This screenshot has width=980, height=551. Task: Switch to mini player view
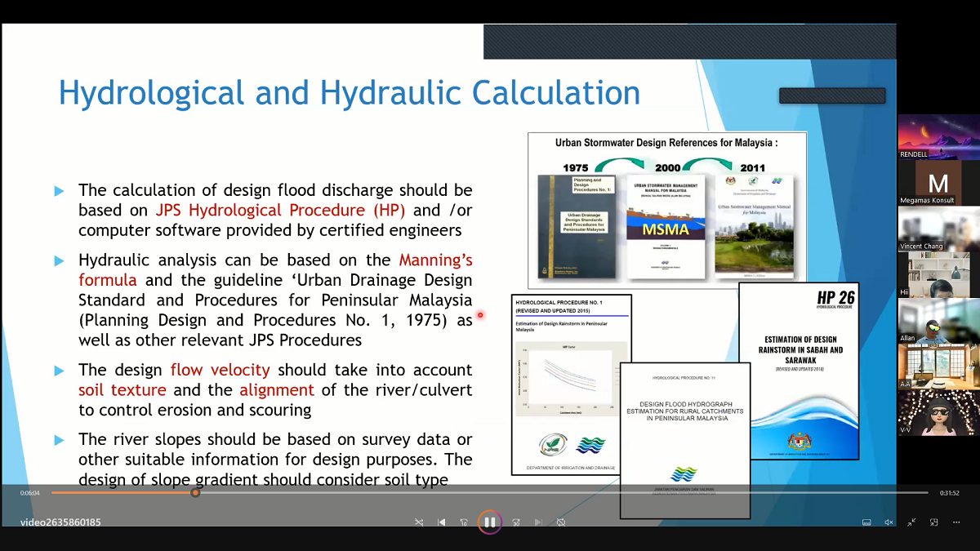[x=933, y=522]
